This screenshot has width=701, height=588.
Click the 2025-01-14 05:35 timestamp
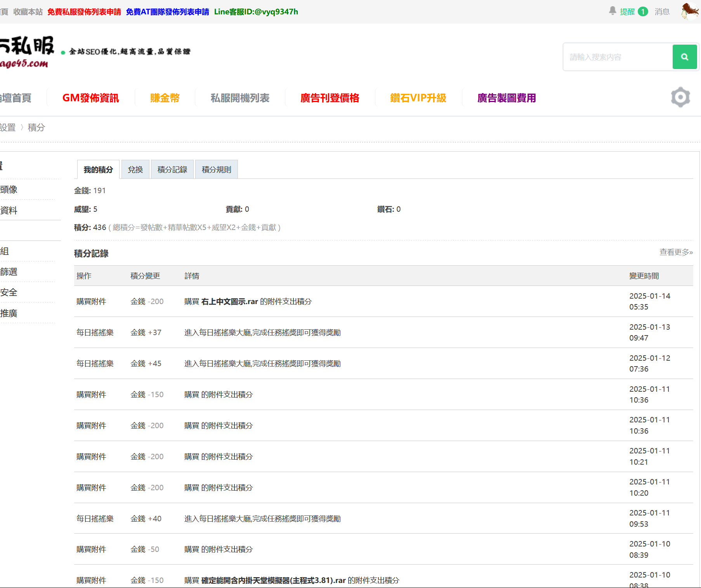tap(650, 301)
